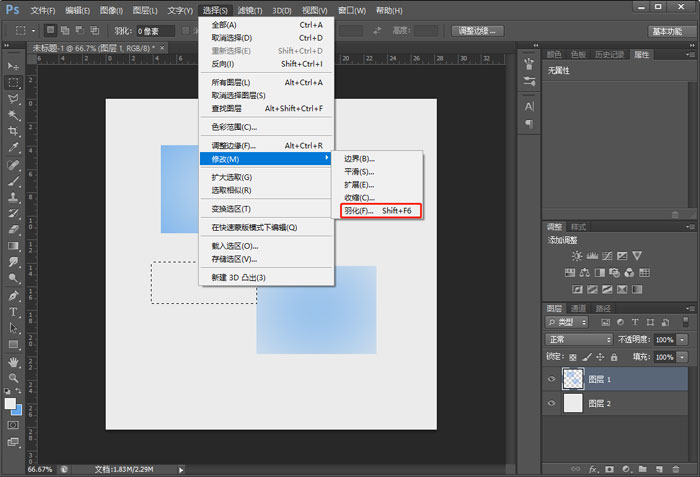Select the Eyedropper tool
This screenshot has height=477, width=700.
[13, 147]
